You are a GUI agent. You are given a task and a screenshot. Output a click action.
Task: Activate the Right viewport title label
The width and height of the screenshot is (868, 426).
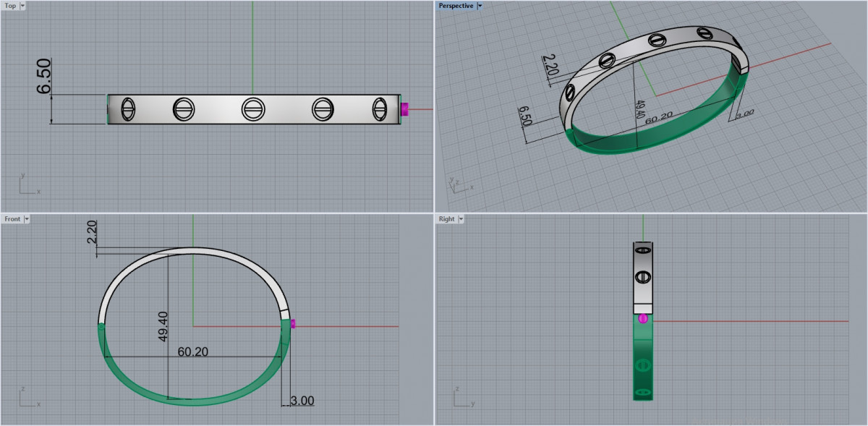(x=446, y=218)
